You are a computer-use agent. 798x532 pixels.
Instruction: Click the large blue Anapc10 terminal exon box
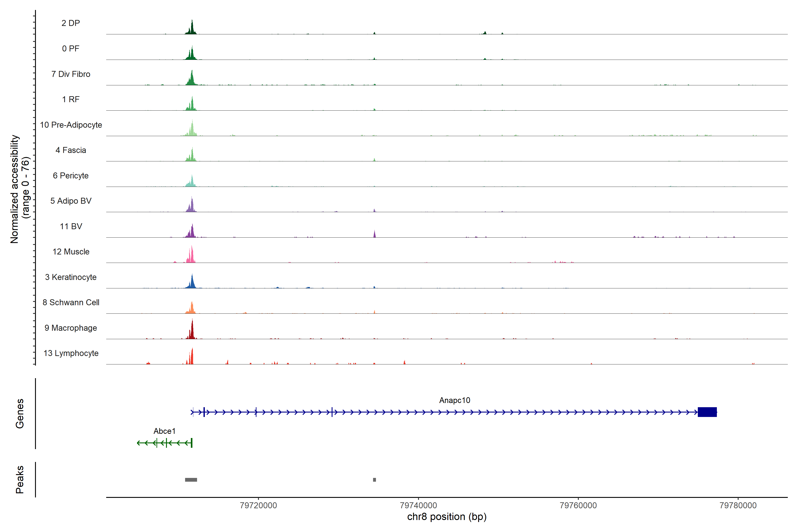(x=707, y=412)
